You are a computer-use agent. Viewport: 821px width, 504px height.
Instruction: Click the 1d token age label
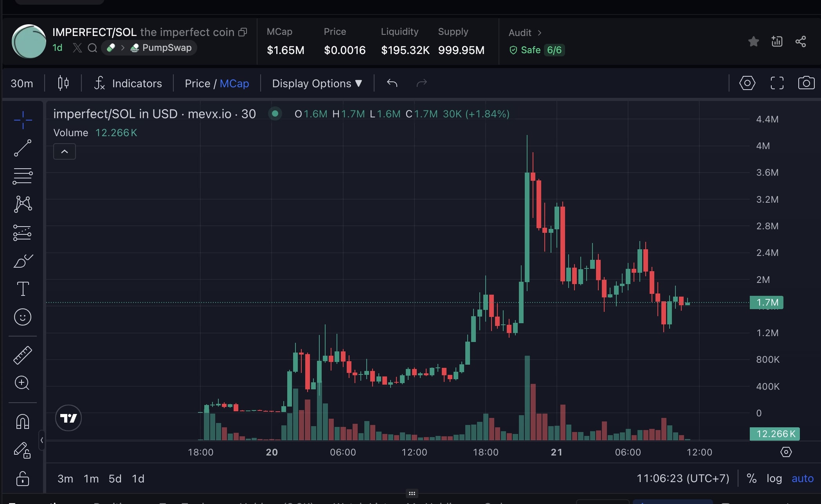pos(58,48)
